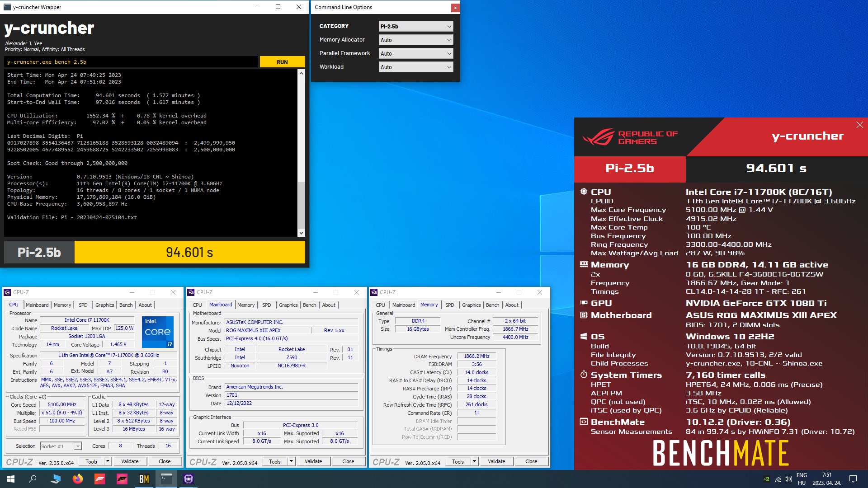Open the notification center icon
The height and width of the screenshot is (488, 868).
point(853,479)
